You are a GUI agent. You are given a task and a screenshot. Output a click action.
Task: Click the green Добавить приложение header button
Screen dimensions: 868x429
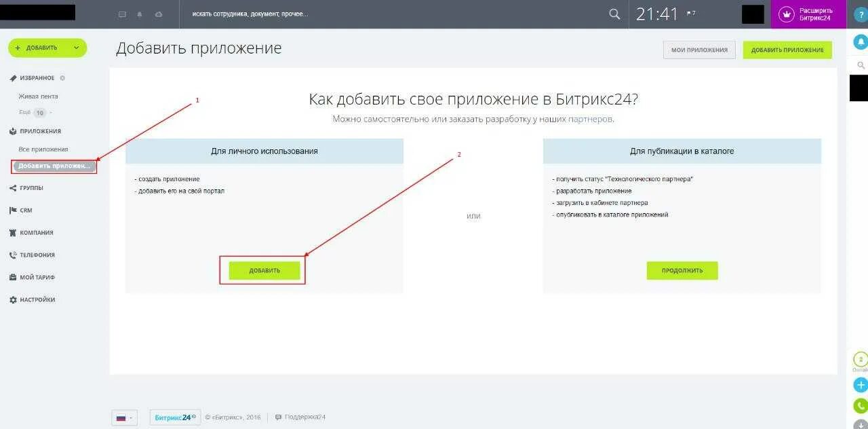[x=787, y=50]
